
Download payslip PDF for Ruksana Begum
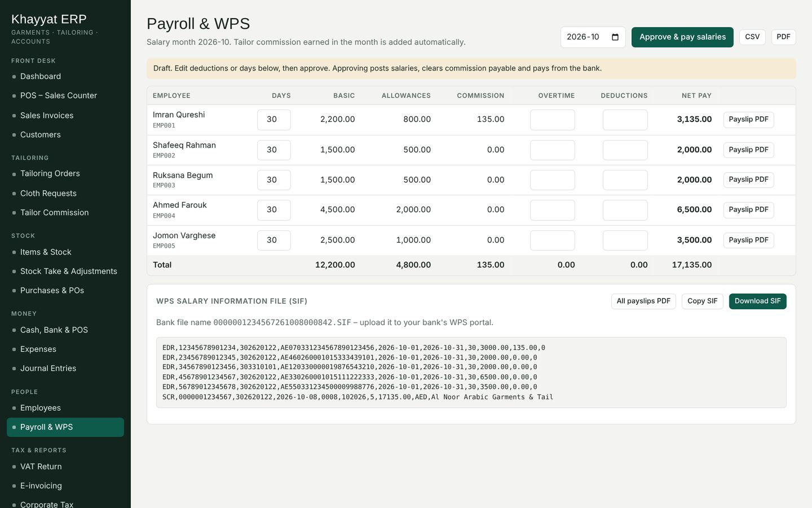(748, 180)
